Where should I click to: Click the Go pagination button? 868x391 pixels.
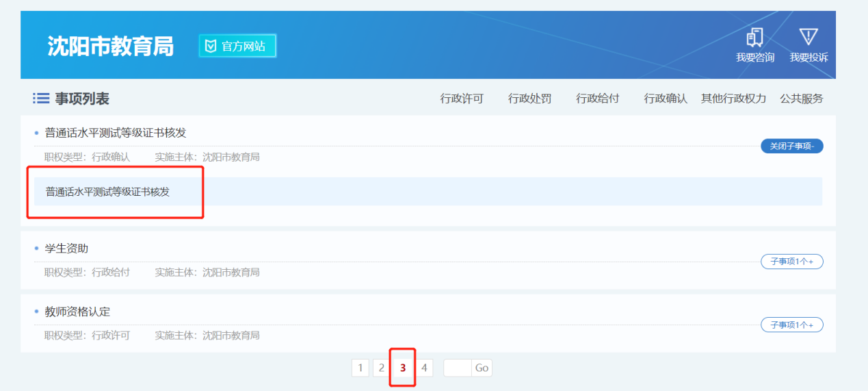482,368
